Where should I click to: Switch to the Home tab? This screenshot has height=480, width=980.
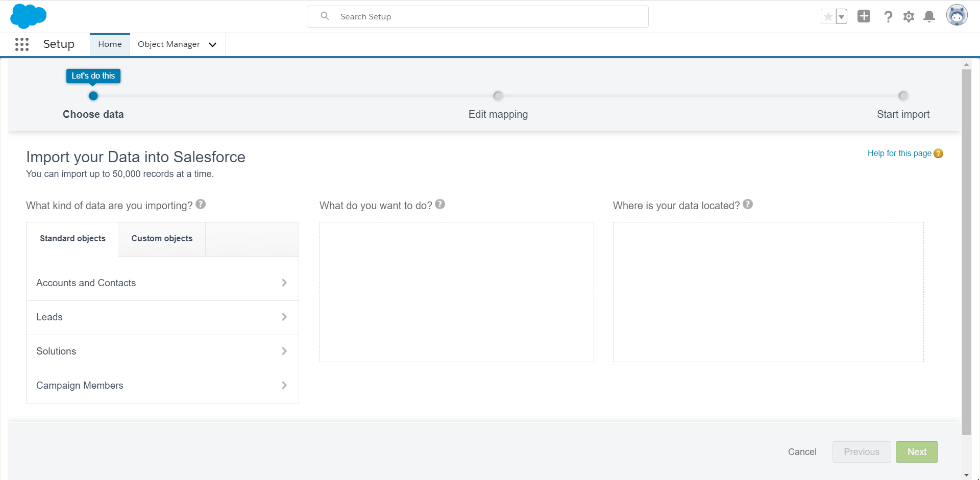pyautogui.click(x=110, y=44)
